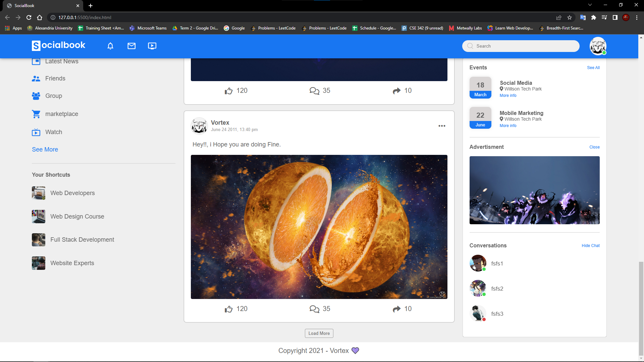This screenshot has width=644, height=362.
Task: Click inside the Search field
Action: pyautogui.click(x=520, y=46)
